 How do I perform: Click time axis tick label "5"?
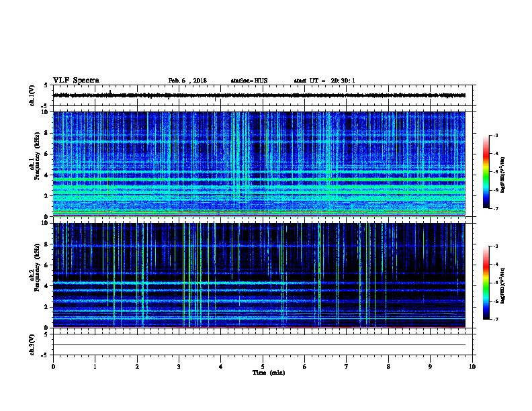click(263, 367)
